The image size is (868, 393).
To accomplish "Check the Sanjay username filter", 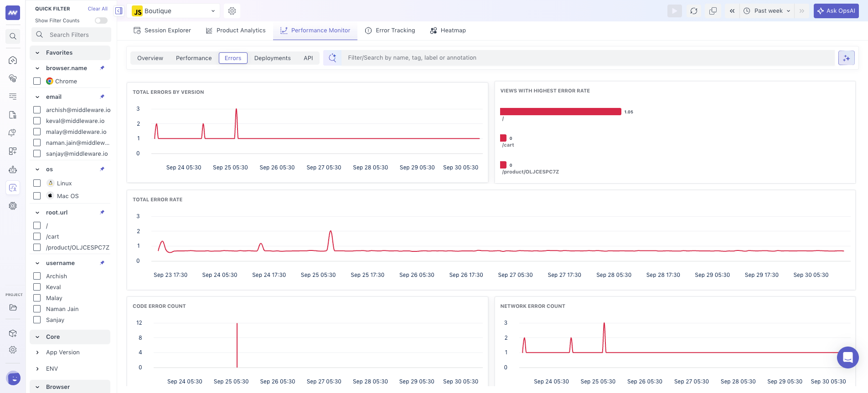I will (x=37, y=320).
